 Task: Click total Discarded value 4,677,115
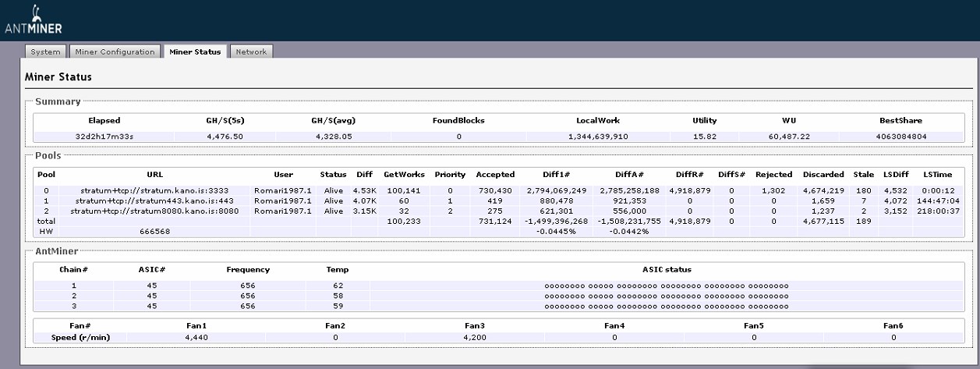point(823,222)
